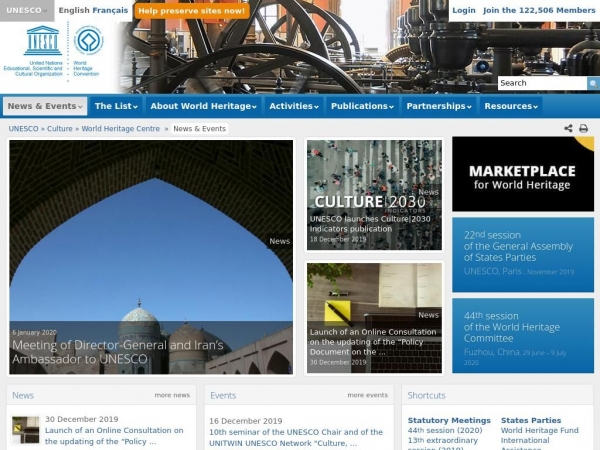600x450 pixels.
Task: Expand the News & Events menu
Action: pos(45,106)
